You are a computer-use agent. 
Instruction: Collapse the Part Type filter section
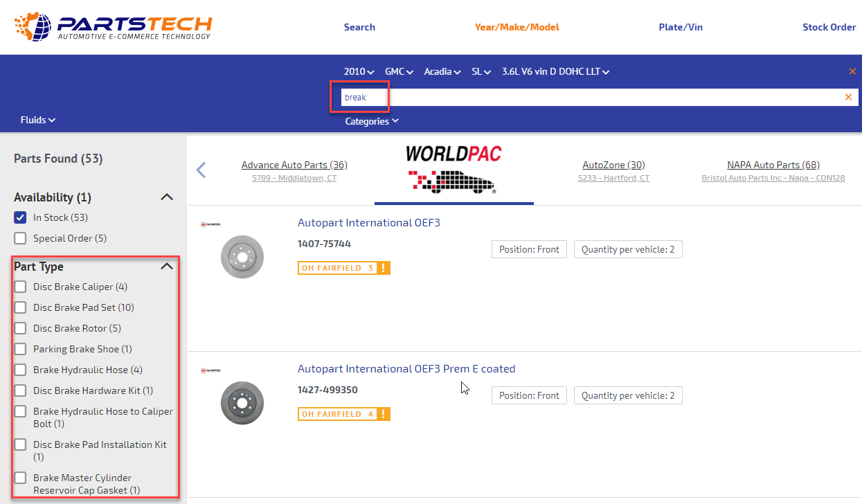pyautogui.click(x=167, y=267)
